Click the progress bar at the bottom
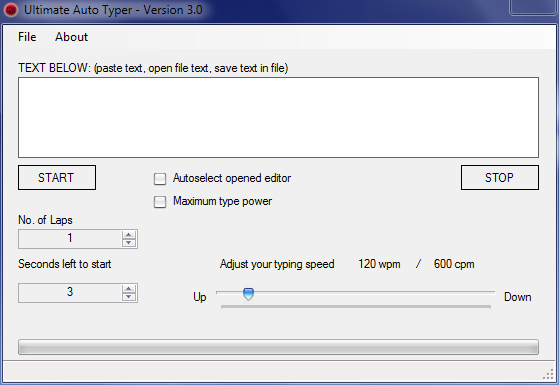The height and width of the screenshot is (385, 559). [x=278, y=347]
